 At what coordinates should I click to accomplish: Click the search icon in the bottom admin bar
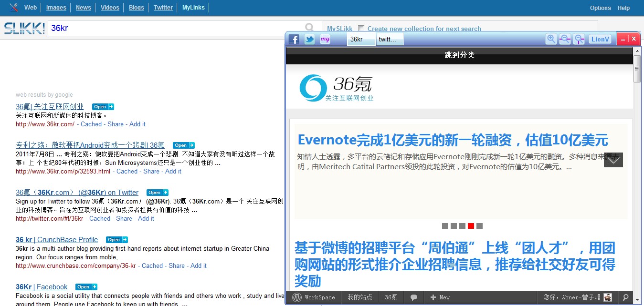point(625,297)
